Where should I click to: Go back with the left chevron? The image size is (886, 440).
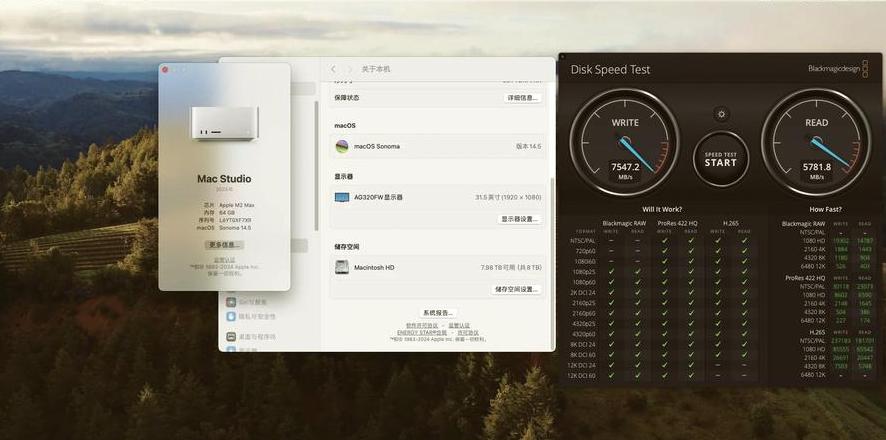point(333,69)
